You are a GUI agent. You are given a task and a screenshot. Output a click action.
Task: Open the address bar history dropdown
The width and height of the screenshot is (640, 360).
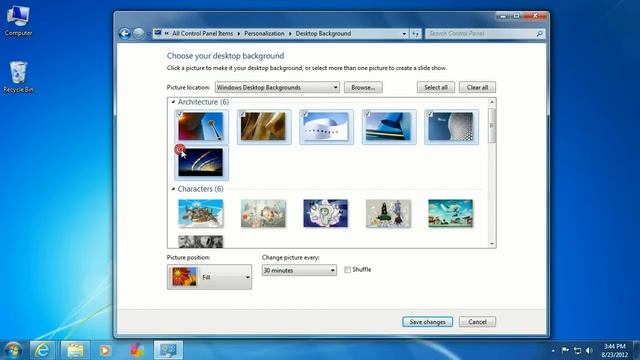point(404,34)
